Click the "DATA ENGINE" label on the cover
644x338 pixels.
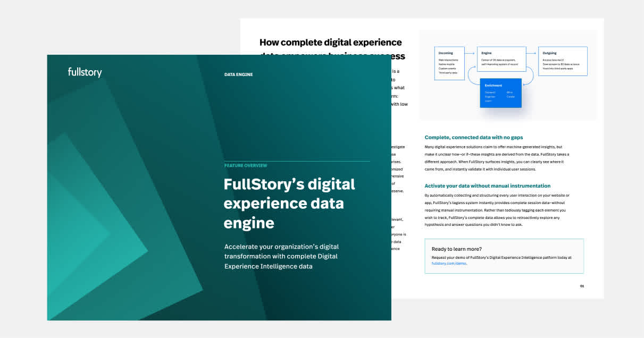pos(238,75)
